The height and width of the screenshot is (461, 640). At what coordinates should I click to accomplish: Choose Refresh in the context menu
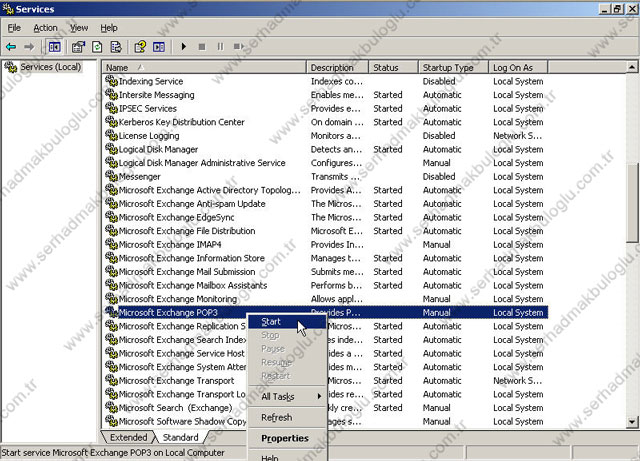pos(287,417)
